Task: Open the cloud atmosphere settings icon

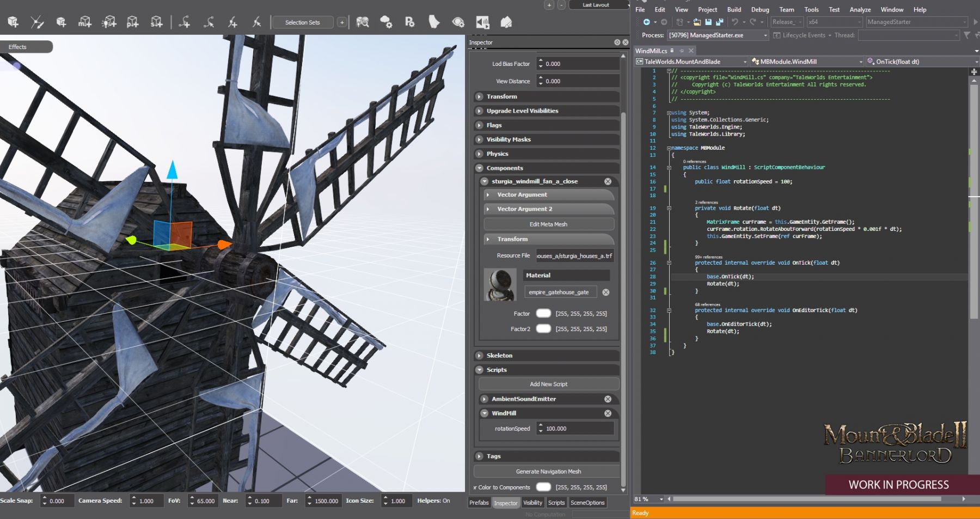Action: pos(386,22)
